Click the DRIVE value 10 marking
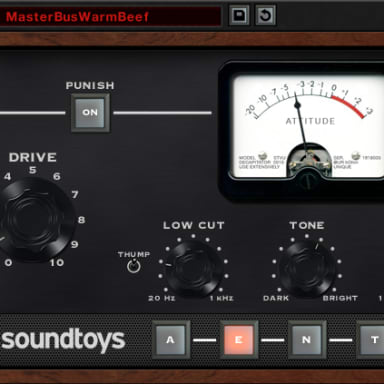Viewport: 384px width, 384px height. point(57,263)
